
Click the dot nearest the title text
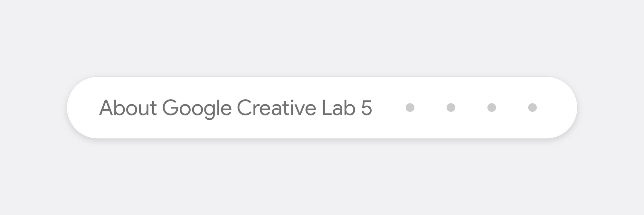tap(410, 108)
